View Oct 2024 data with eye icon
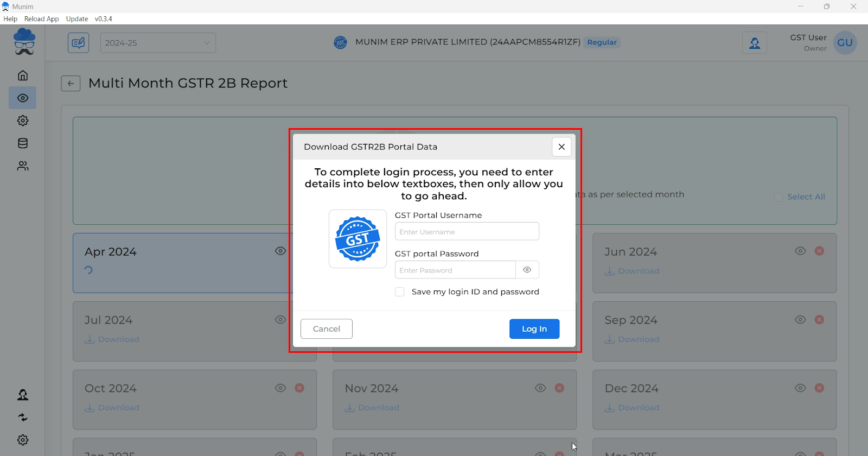The height and width of the screenshot is (456, 868). click(280, 388)
